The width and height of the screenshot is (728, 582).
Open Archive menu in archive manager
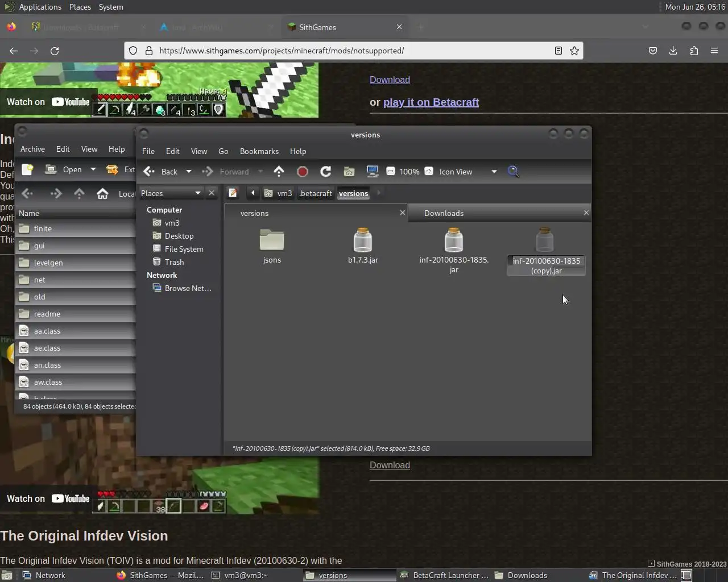click(x=32, y=149)
